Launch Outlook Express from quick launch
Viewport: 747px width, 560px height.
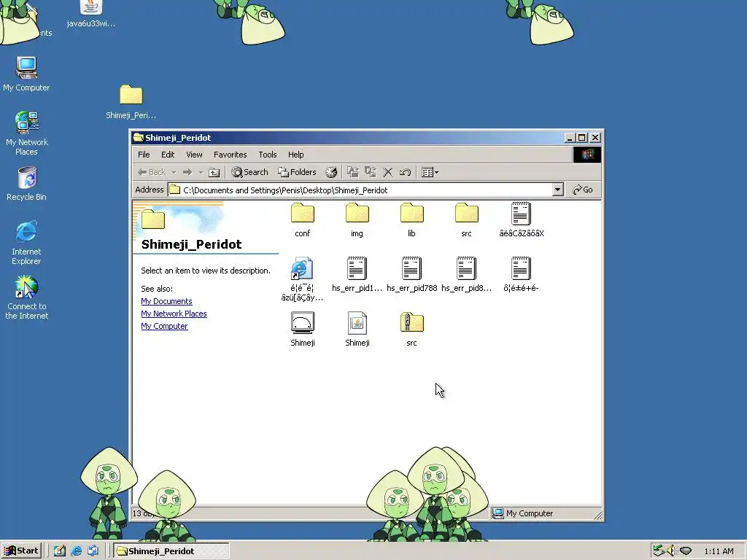[x=93, y=551]
